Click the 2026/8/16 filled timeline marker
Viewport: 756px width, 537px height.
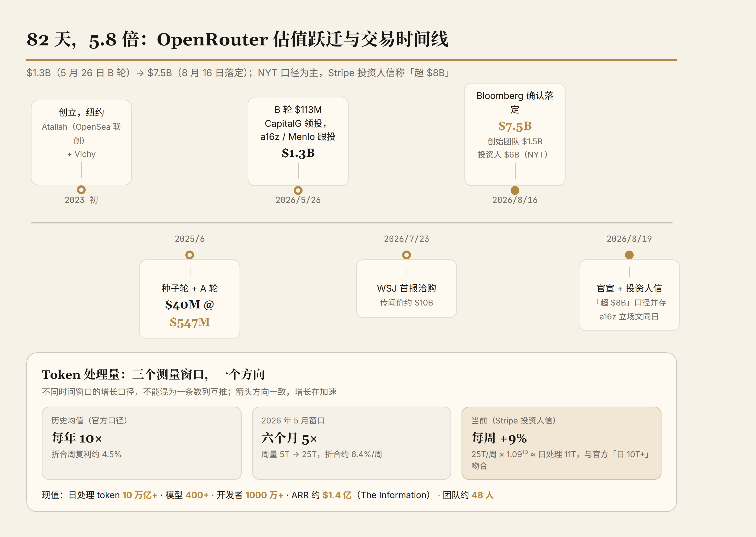pyautogui.click(x=515, y=190)
